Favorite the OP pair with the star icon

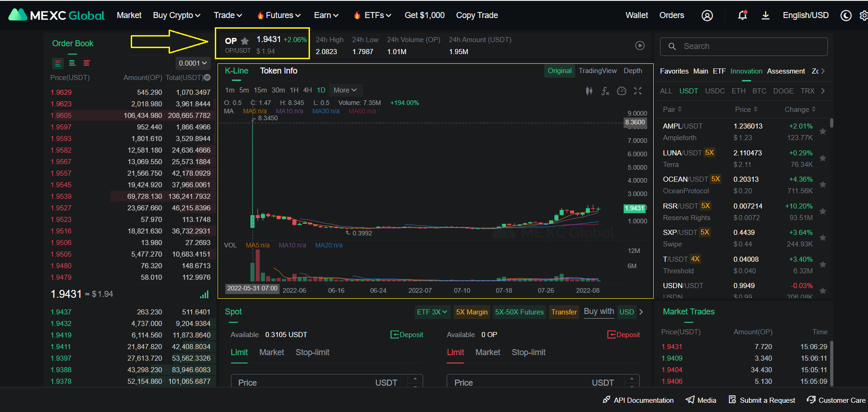pos(245,41)
